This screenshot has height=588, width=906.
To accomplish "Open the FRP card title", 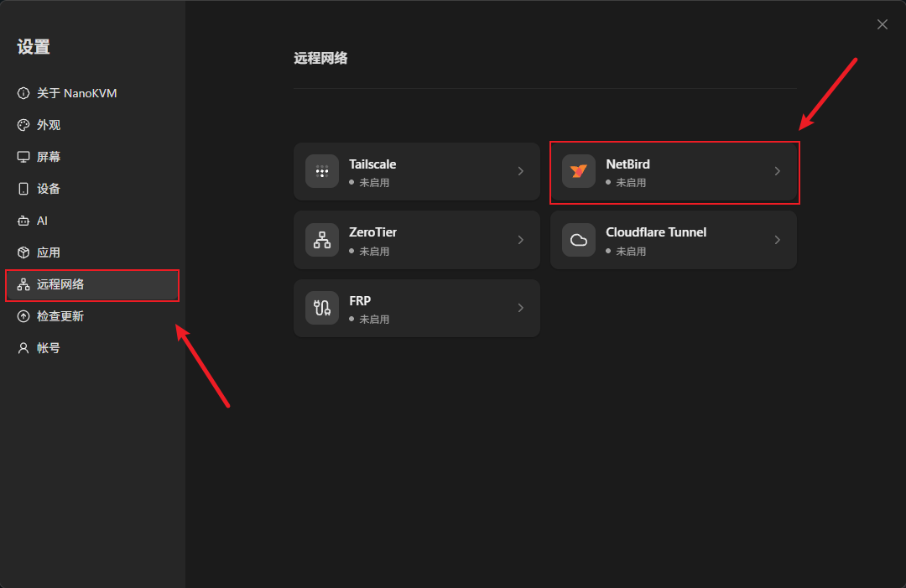I will [x=359, y=301].
